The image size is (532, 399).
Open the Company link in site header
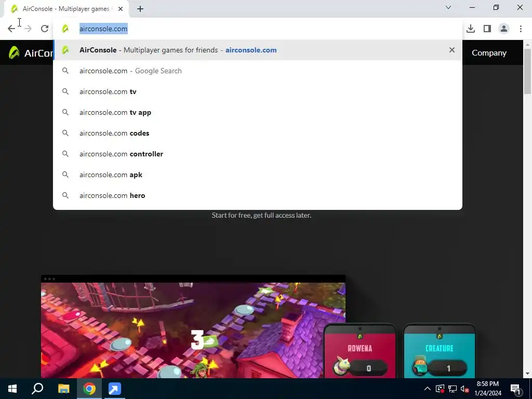tap(489, 53)
